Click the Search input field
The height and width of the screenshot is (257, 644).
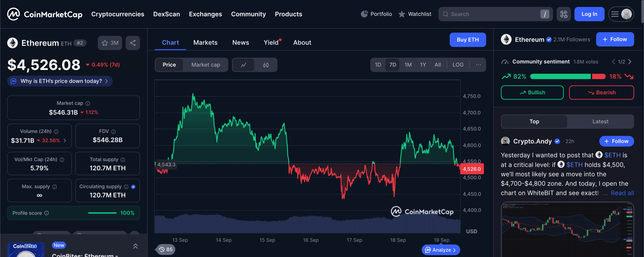(x=493, y=14)
